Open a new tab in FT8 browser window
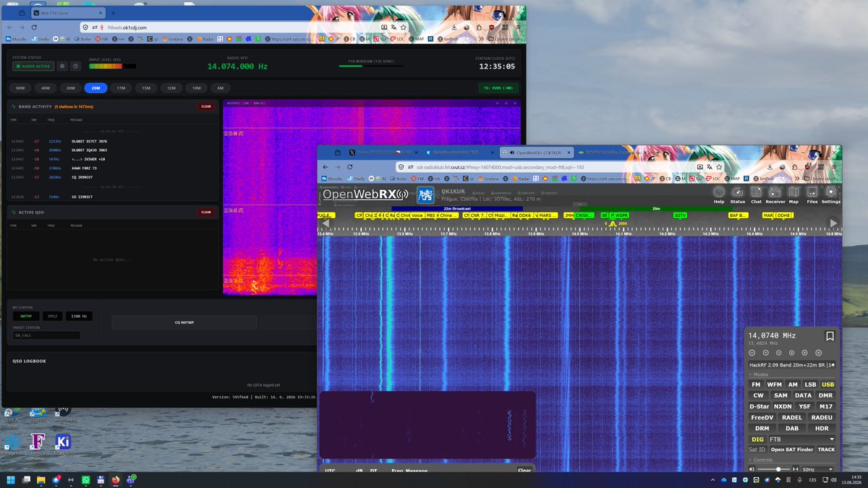Image resolution: width=868 pixels, height=488 pixels. [114, 13]
